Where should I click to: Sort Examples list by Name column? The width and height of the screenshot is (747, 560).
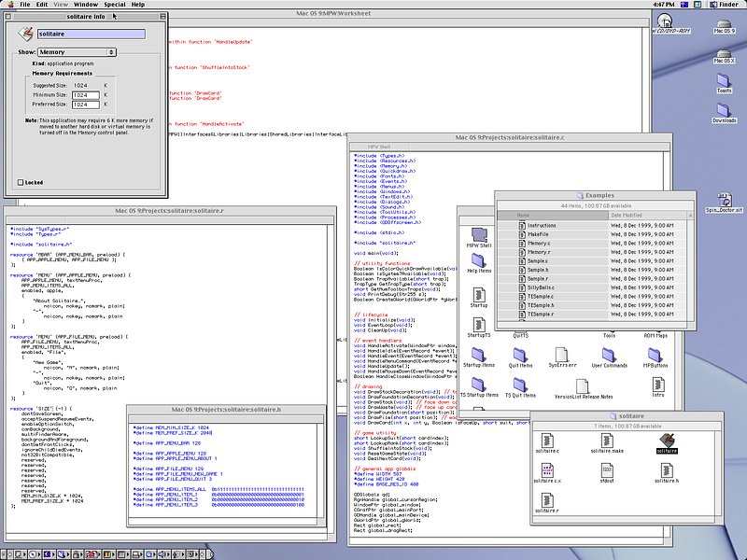point(553,216)
